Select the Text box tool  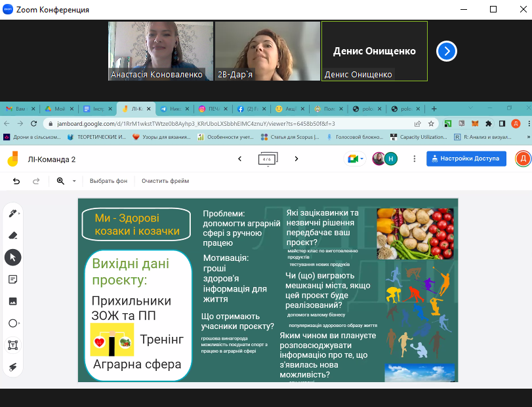pyautogui.click(x=12, y=345)
